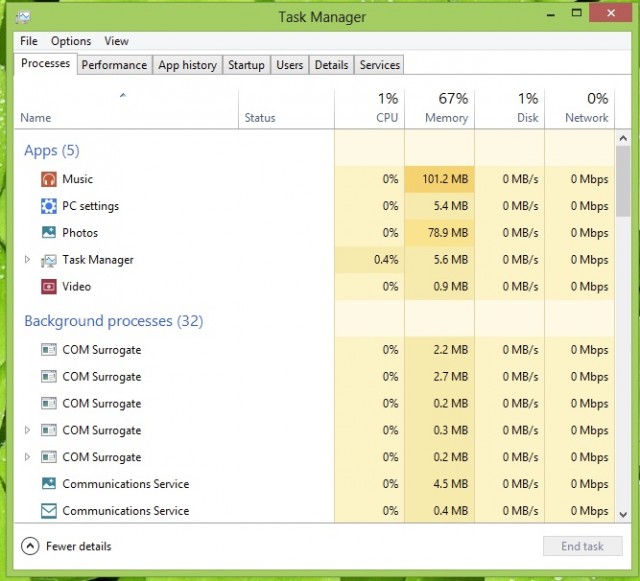Open the Startup tab
The height and width of the screenshot is (581, 640).
(x=246, y=65)
